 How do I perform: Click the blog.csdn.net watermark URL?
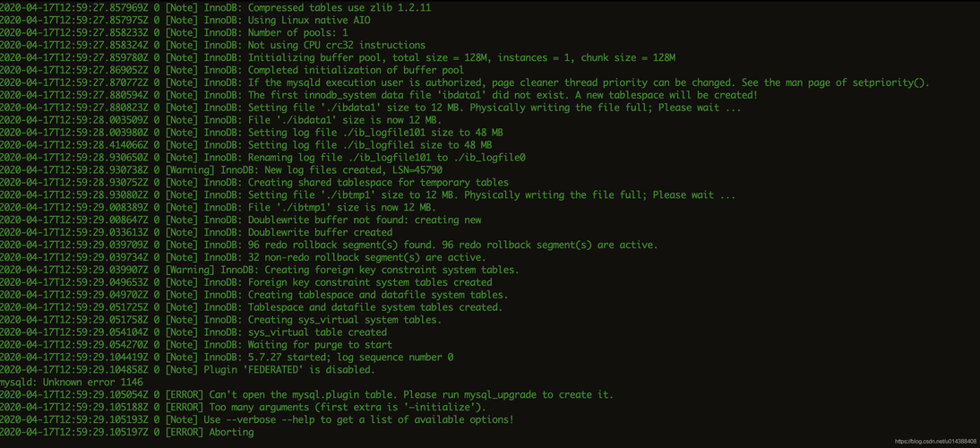tap(935, 441)
